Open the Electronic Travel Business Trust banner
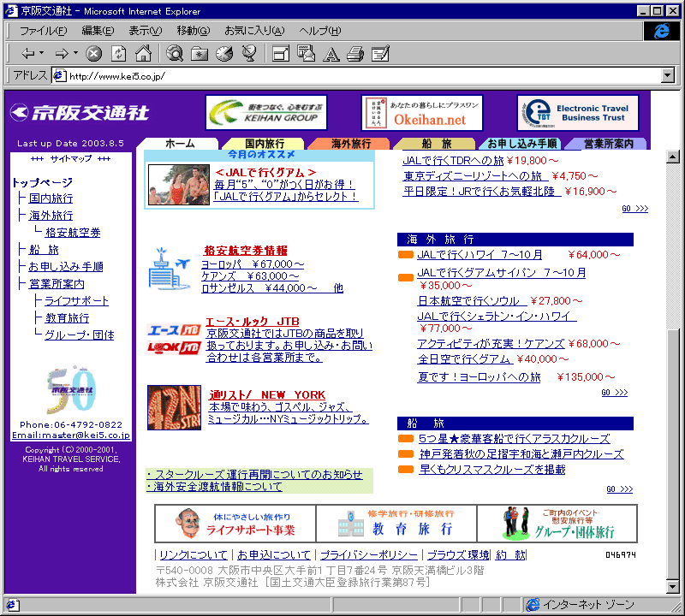 [577, 113]
